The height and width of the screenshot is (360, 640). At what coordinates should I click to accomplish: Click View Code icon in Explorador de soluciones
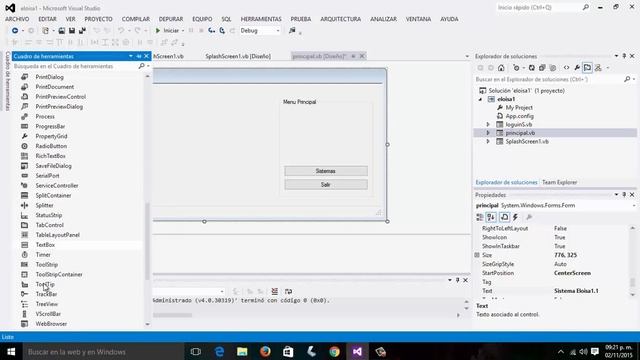click(x=567, y=68)
